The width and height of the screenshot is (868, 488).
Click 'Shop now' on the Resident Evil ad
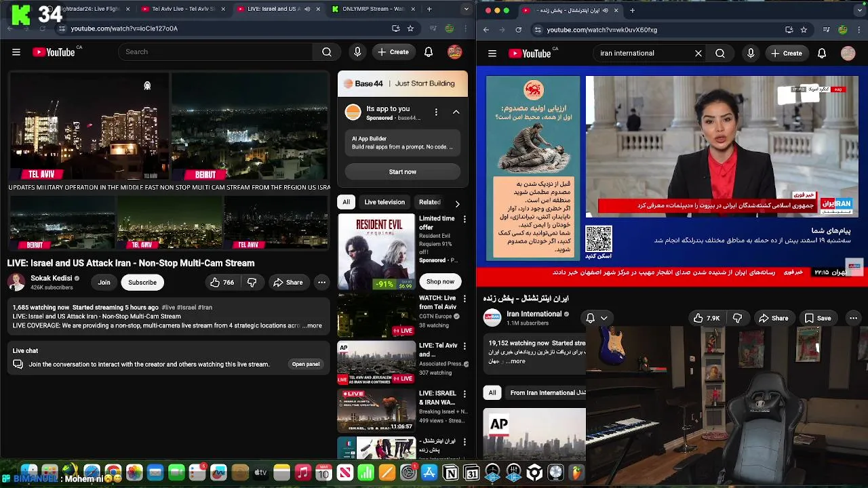pos(440,282)
